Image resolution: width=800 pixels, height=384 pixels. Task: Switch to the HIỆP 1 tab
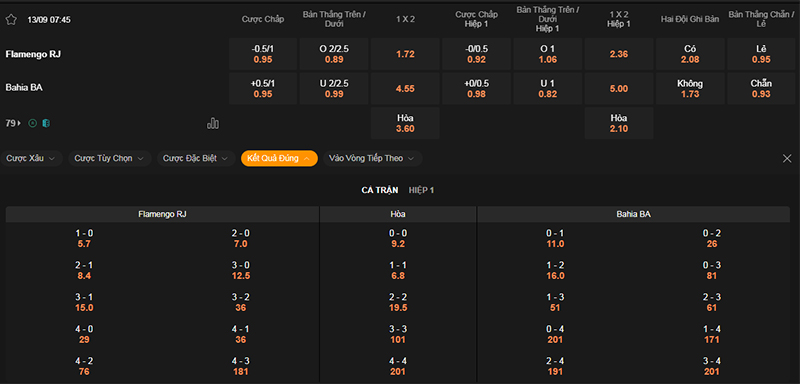point(421,190)
